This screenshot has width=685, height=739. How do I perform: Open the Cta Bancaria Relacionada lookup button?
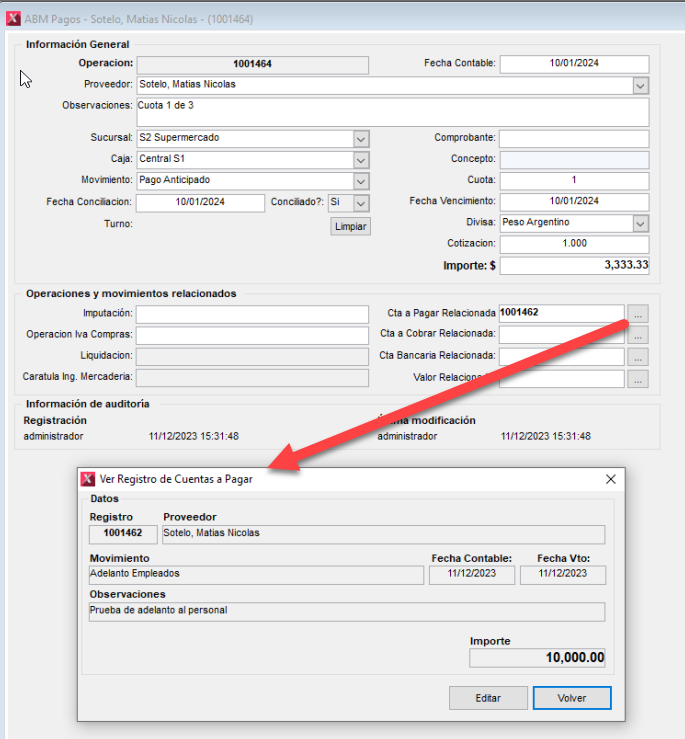click(x=638, y=357)
